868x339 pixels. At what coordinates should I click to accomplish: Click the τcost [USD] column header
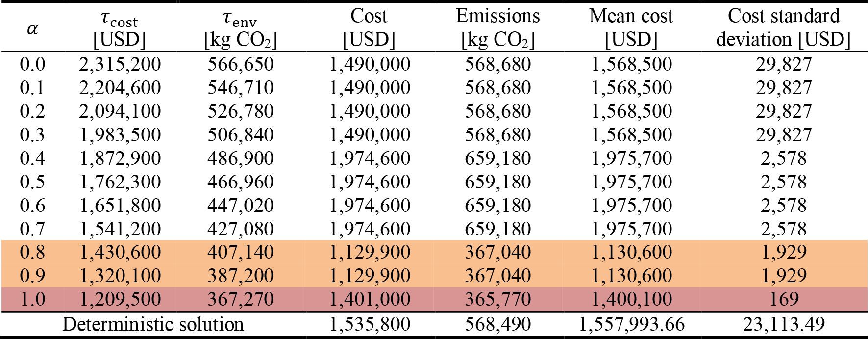click(120, 28)
